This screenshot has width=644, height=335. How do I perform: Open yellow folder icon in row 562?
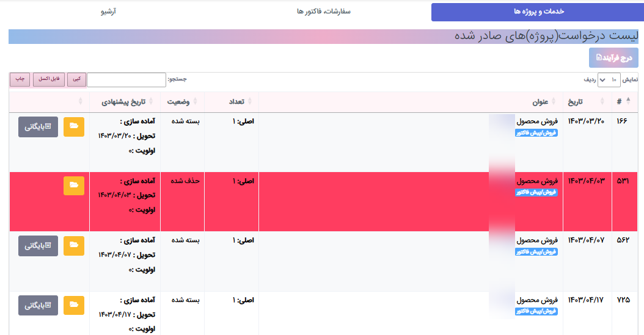tap(74, 245)
